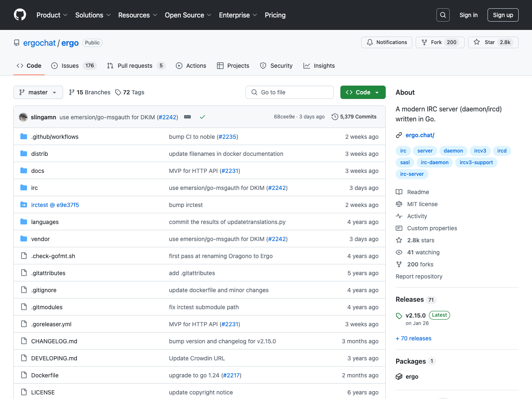Switch to the Security tab
This screenshot has height=399, width=532.
click(x=276, y=66)
